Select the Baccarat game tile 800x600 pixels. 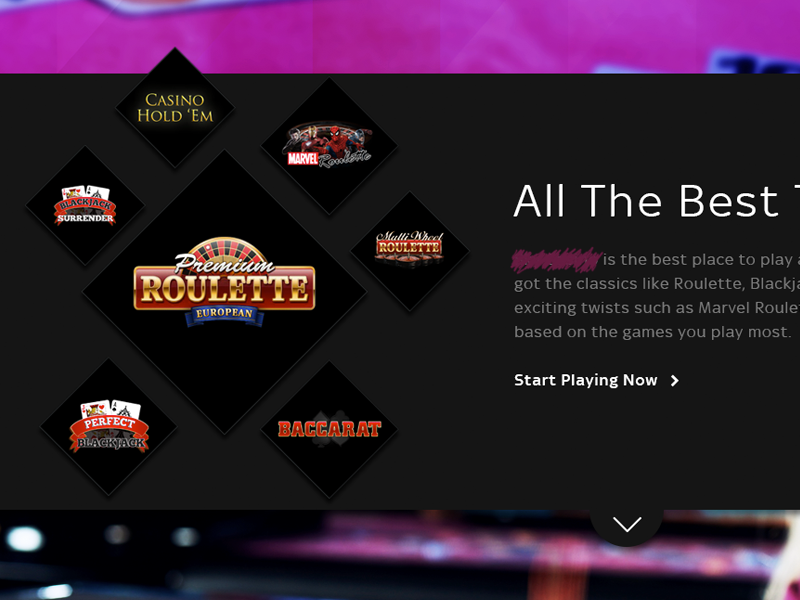(329, 430)
